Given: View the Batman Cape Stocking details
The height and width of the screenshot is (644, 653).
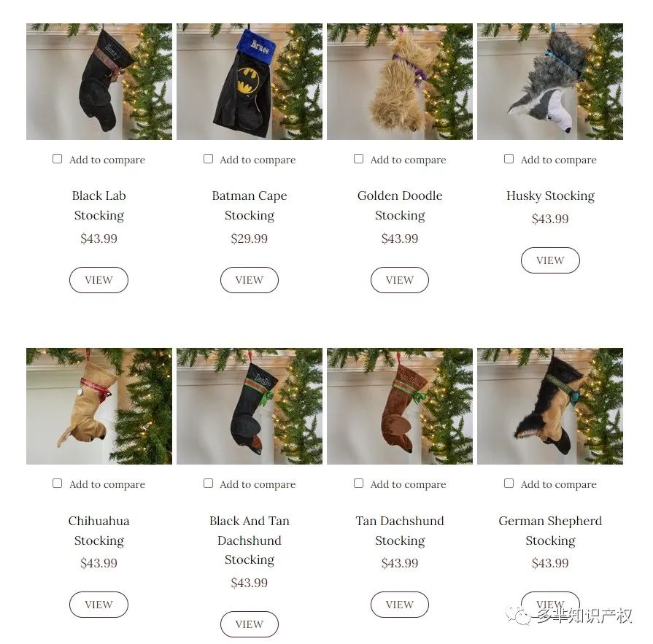Looking at the screenshot, I should (250, 280).
